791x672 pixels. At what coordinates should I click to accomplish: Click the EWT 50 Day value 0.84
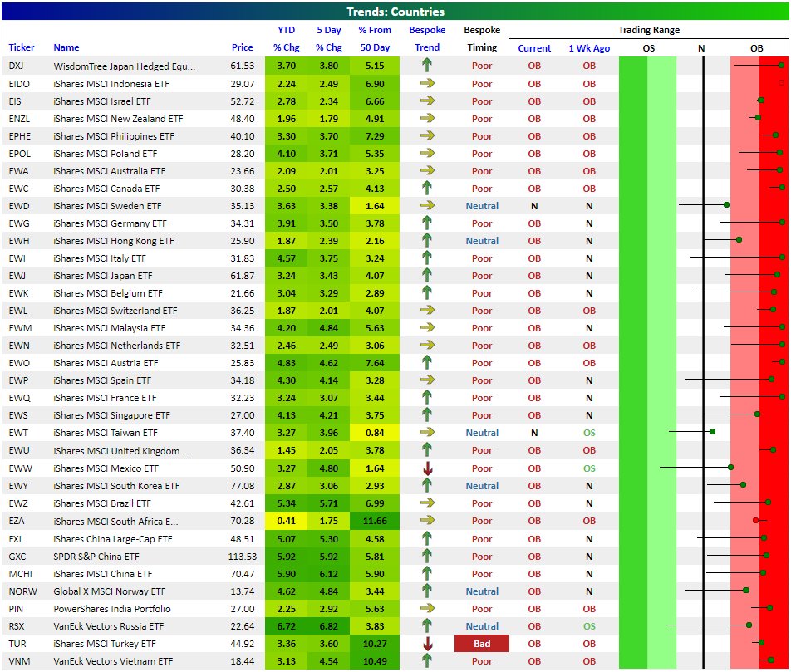[x=375, y=433]
